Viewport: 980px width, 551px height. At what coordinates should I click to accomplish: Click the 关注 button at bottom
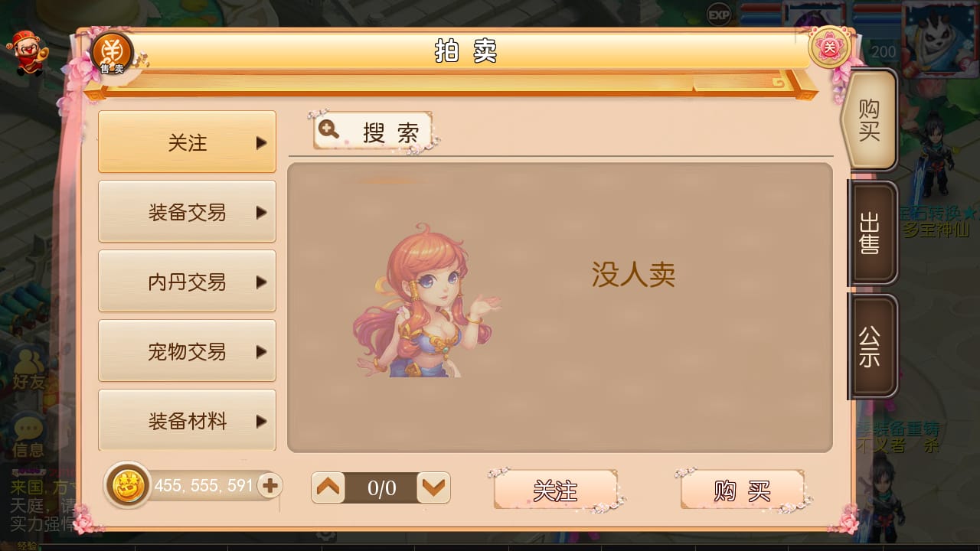(556, 490)
